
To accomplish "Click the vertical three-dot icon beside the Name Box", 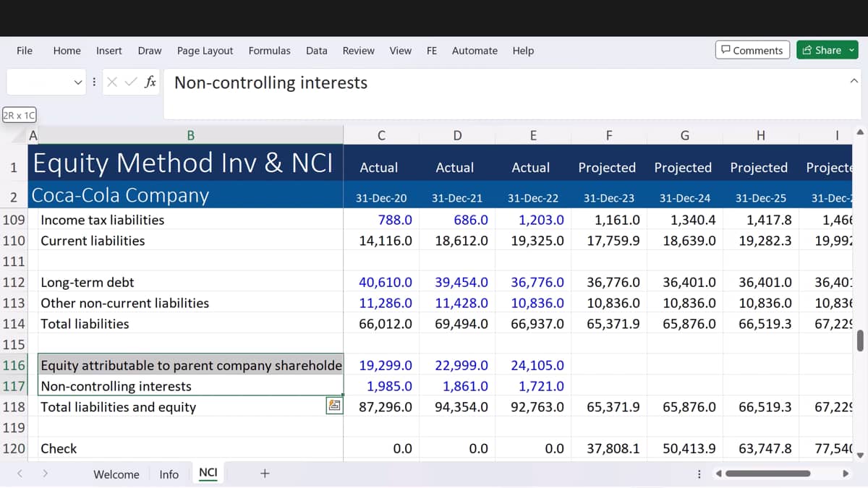I will [95, 82].
